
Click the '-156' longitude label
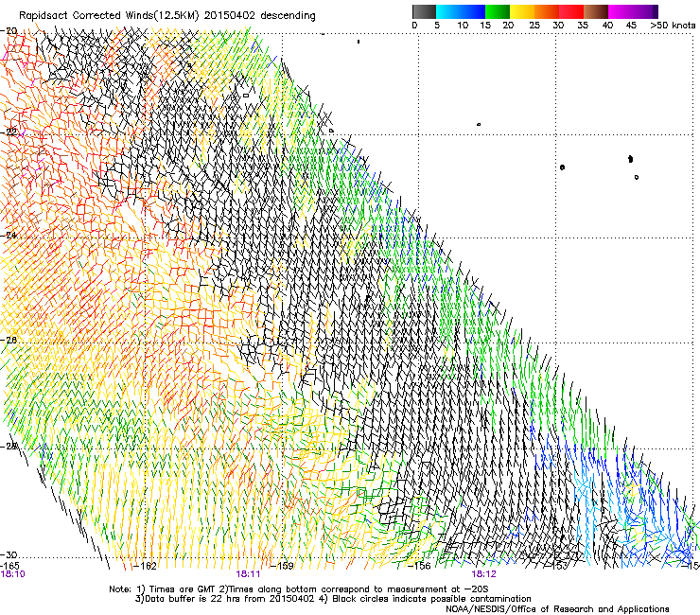[419, 566]
